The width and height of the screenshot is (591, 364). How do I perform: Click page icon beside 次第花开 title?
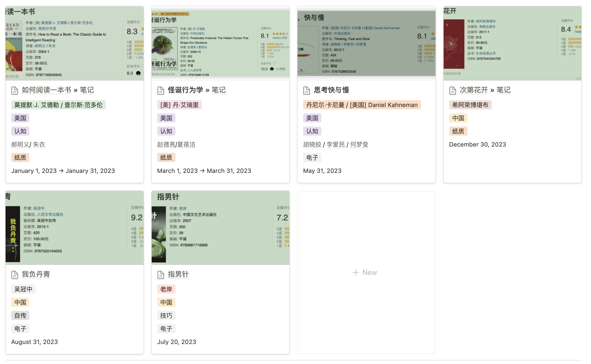[452, 90]
